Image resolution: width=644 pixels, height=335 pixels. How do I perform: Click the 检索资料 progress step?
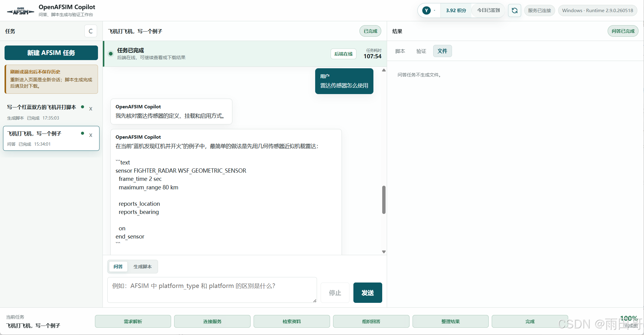(x=292, y=321)
